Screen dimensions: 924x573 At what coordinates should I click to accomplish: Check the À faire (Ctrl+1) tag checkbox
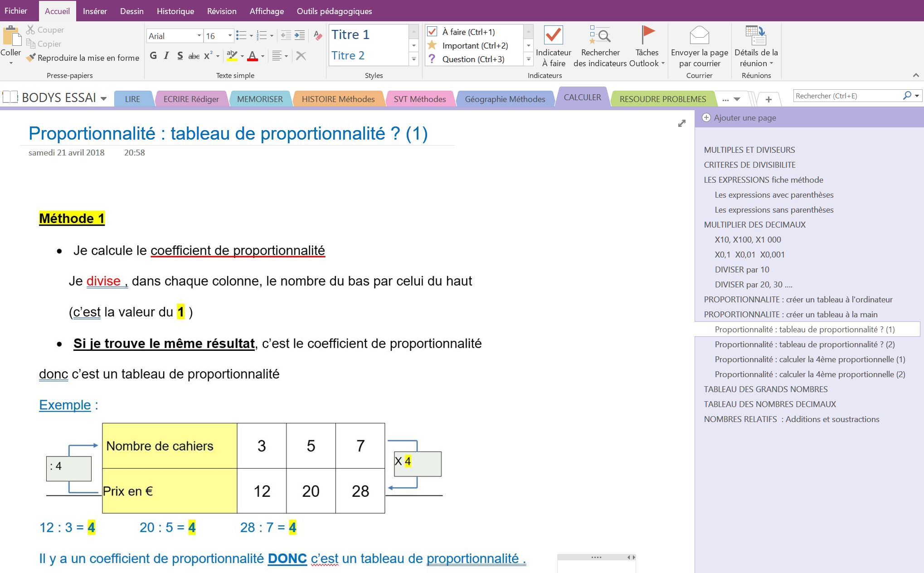[x=432, y=32]
